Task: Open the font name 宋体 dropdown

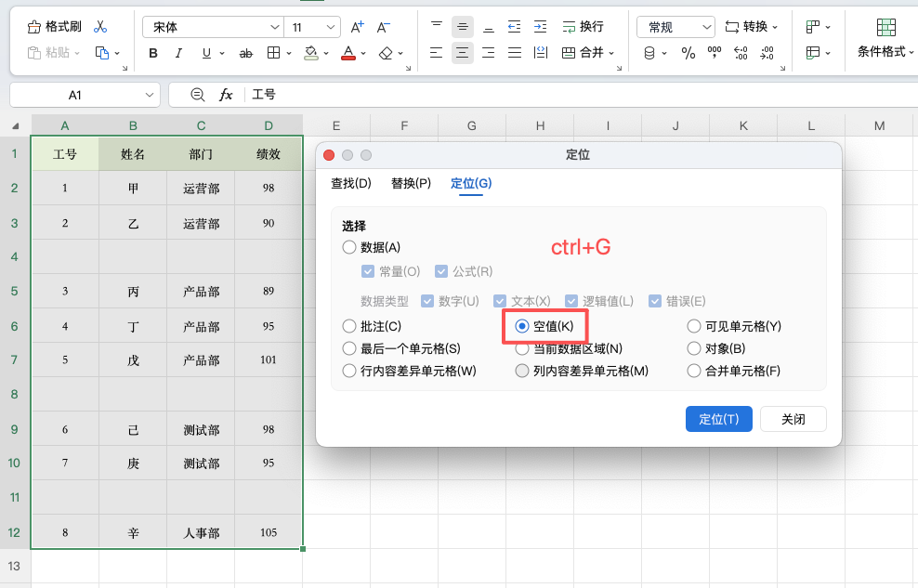Action: (x=274, y=27)
